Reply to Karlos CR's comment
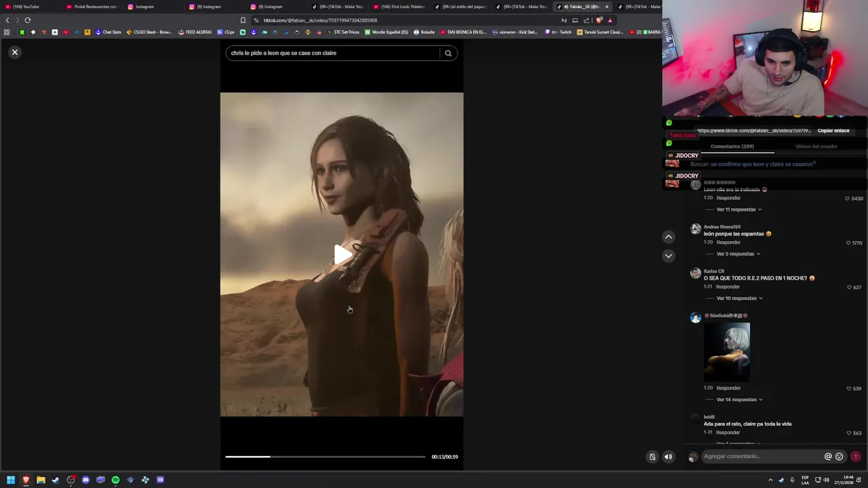 tap(728, 287)
